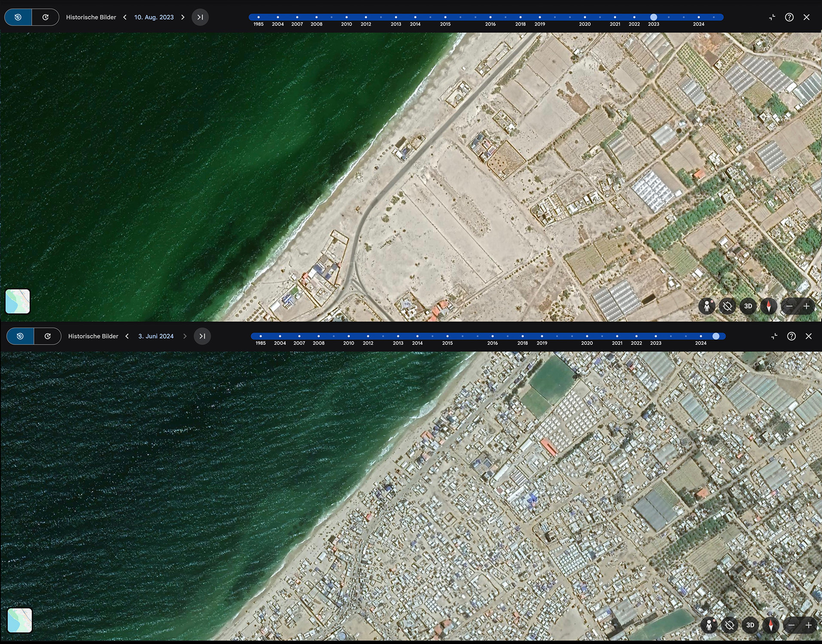Select 2015 marker on top timeline

[x=445, y=17]
